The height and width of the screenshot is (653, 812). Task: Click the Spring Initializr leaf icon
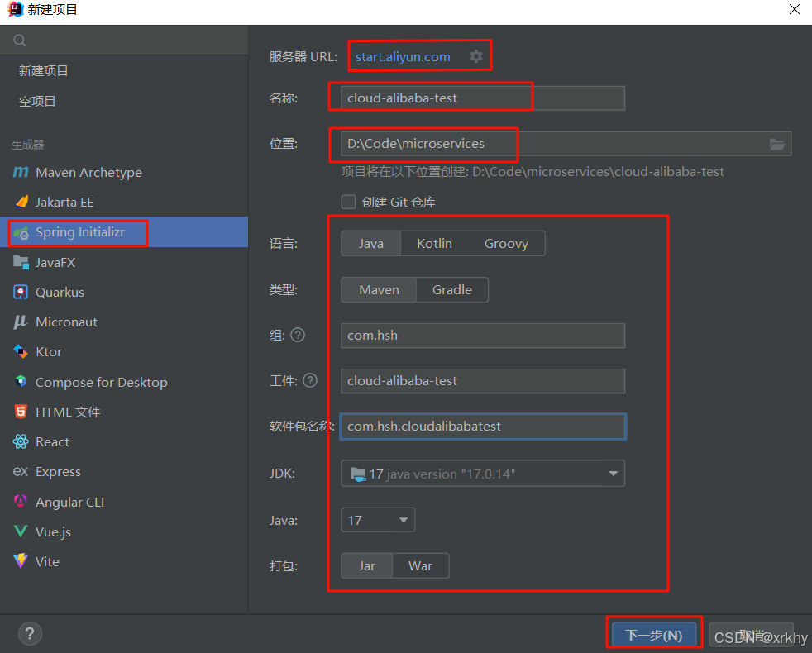pyautogui.click(x=21, y=232)
